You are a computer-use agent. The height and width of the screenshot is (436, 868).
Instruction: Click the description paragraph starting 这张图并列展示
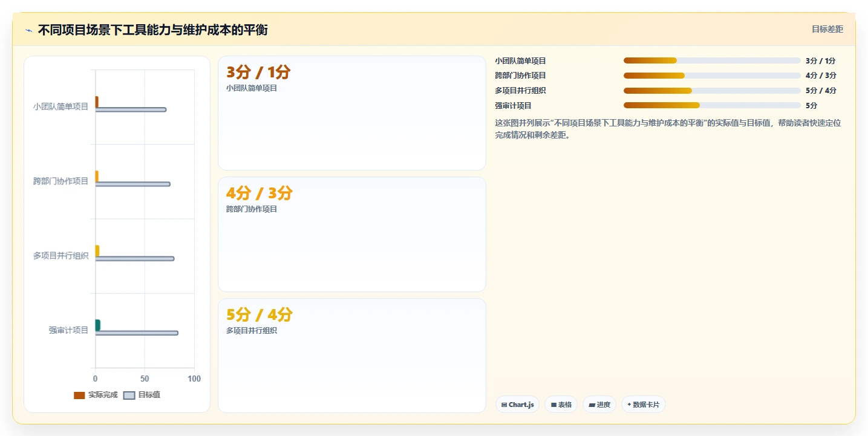[x=668, y=129]
